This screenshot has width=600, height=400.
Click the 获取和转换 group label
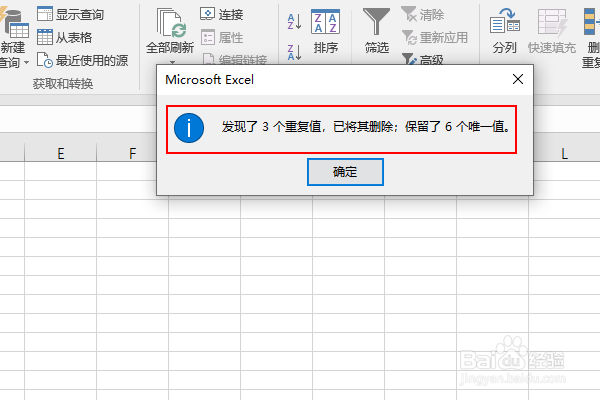(x=63, y=83)
